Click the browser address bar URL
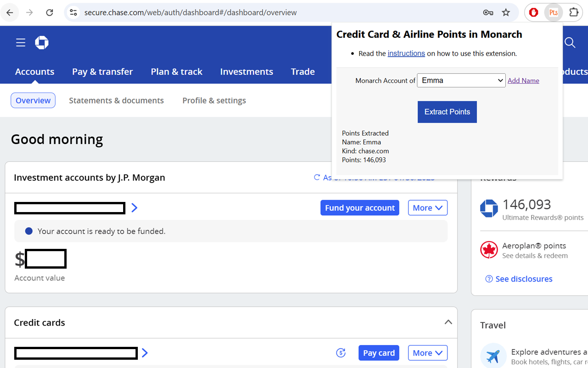 (x=191, y=12)
